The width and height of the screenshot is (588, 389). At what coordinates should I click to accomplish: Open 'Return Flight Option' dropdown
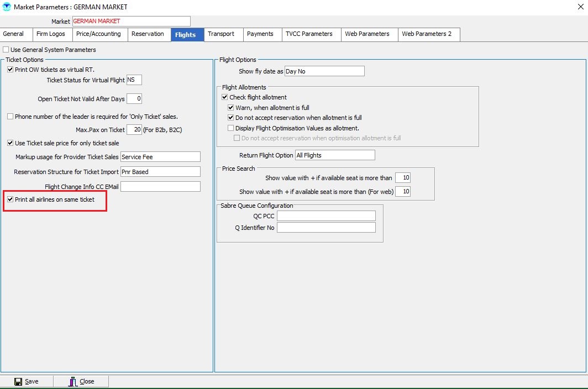(334, 155)
